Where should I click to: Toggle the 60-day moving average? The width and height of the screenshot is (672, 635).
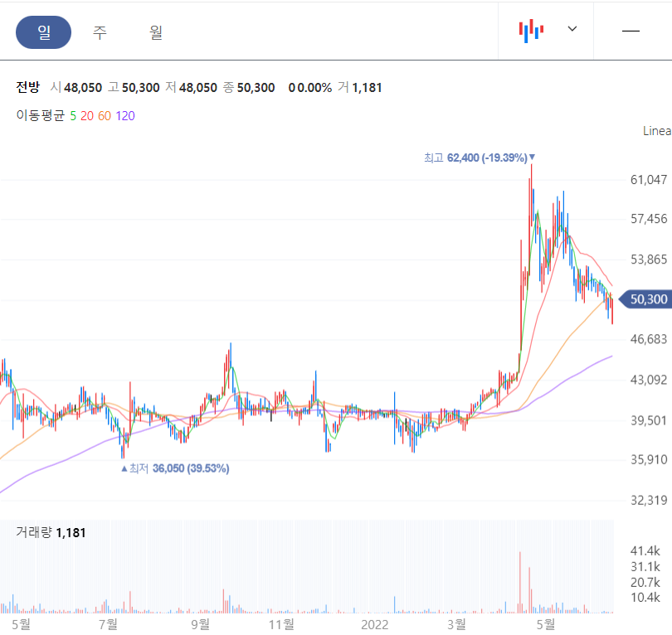point(105,116)
